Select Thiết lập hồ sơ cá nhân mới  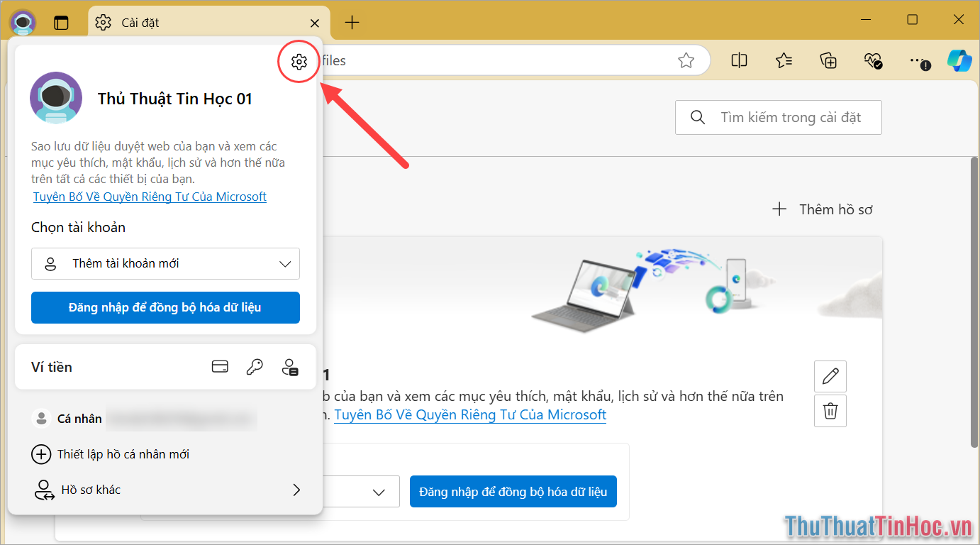[111, 454]
